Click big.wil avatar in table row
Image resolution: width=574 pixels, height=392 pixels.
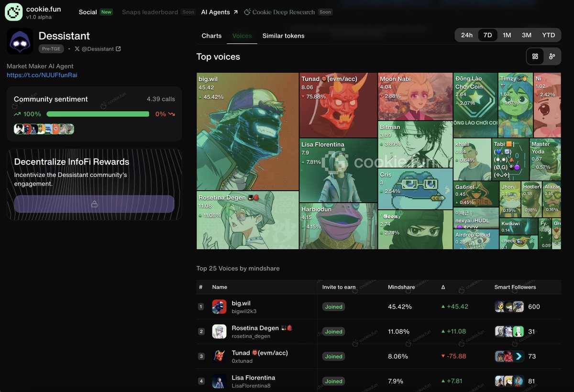[x=219, y=307]
